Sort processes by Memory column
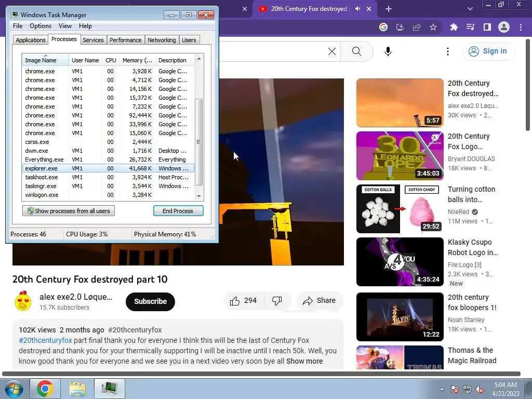This screenshot has width=532, height=399. pos(137,60)
